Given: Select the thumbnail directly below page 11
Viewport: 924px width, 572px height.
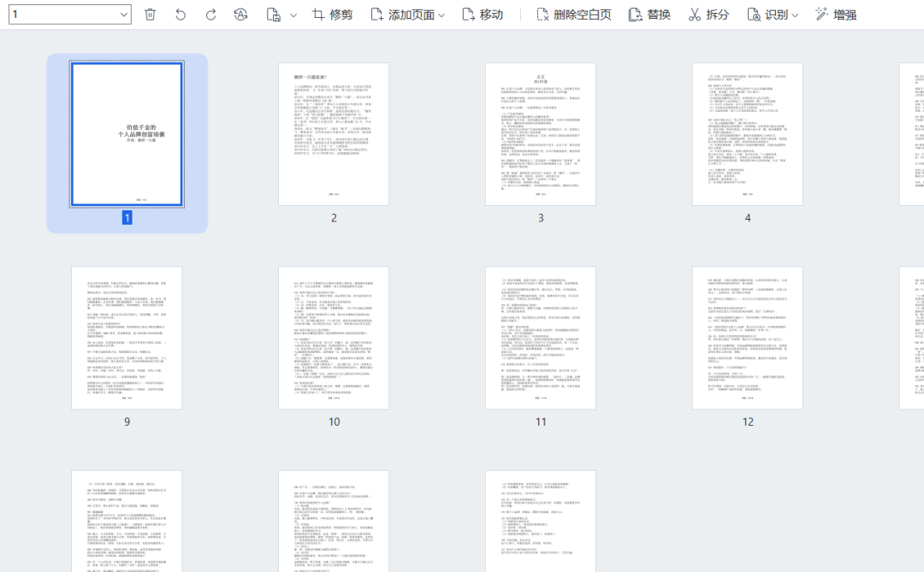Looking at the screenshot, I should pyautogui.click(x=541, y=522).
